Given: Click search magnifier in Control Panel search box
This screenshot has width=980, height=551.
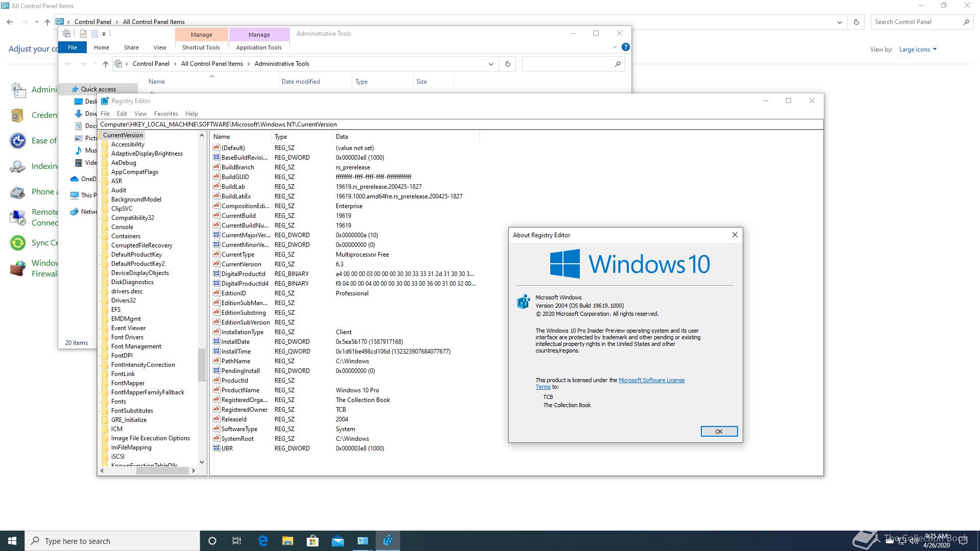Looking at the screenshot, I should tap(966, 22).
